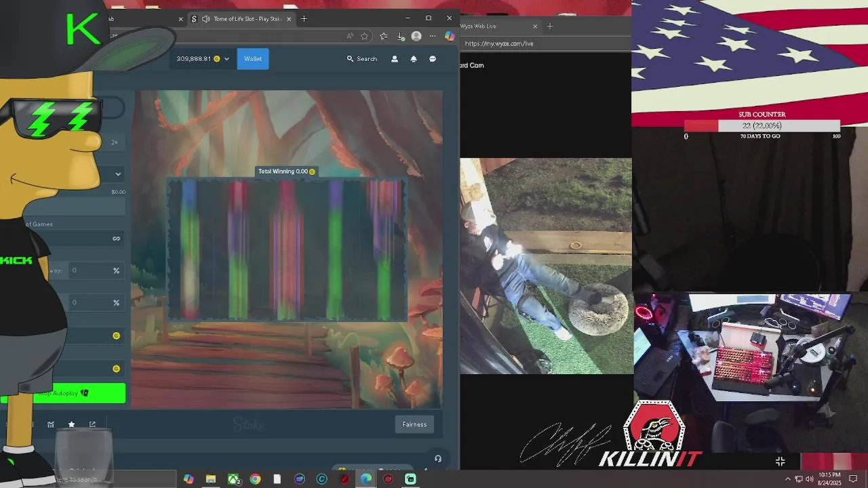Image resolution: width=868 pixels, height=488 pixels.
Task: Pop out the game window icon
Action: [92, 424]
